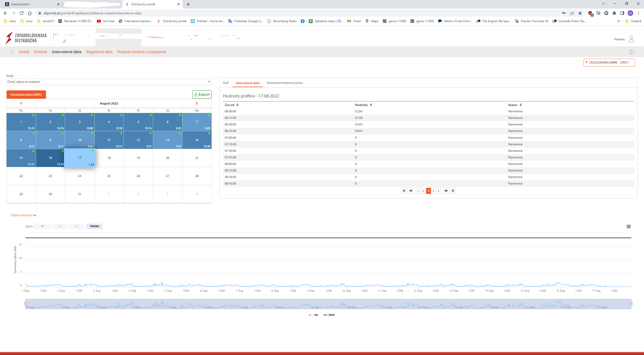Go to next month in calendar
The width and height of the screenshot is (644, 355).
(x=197, y=103)
